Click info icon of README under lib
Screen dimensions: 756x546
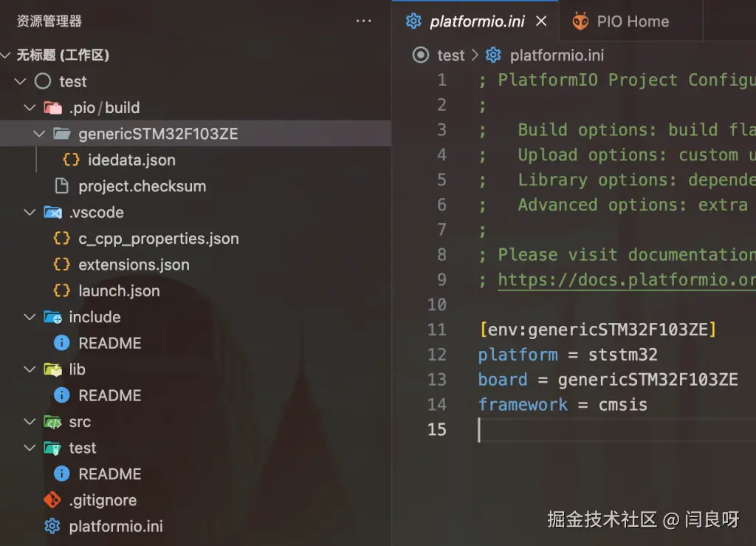62,395
